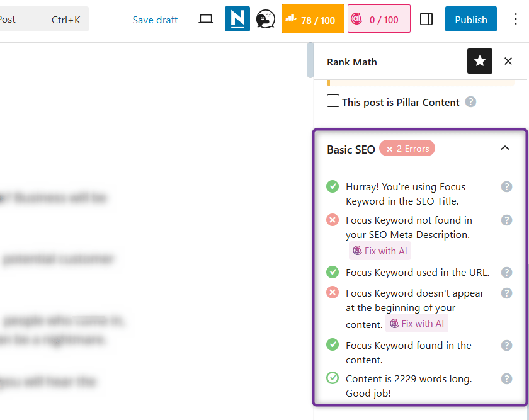
Task: Click green check beside found in content
Action: pos(333,344)
